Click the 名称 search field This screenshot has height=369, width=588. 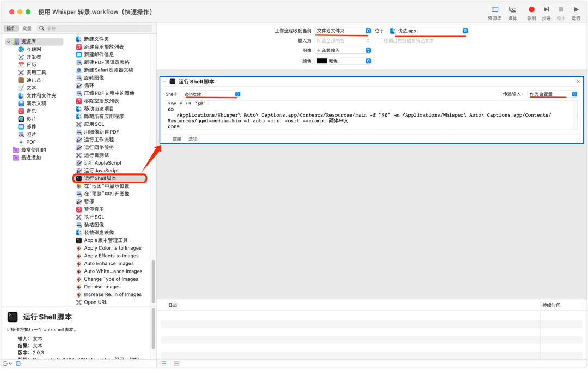coord(95,28)
